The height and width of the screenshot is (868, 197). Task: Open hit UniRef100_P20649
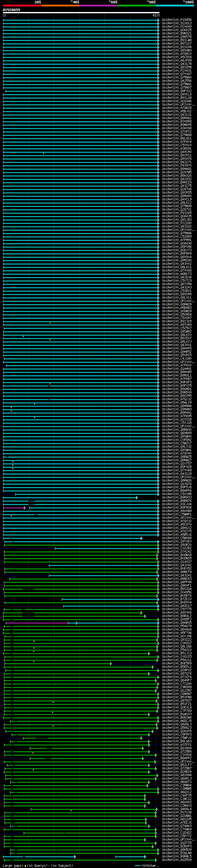coord(176,26)
